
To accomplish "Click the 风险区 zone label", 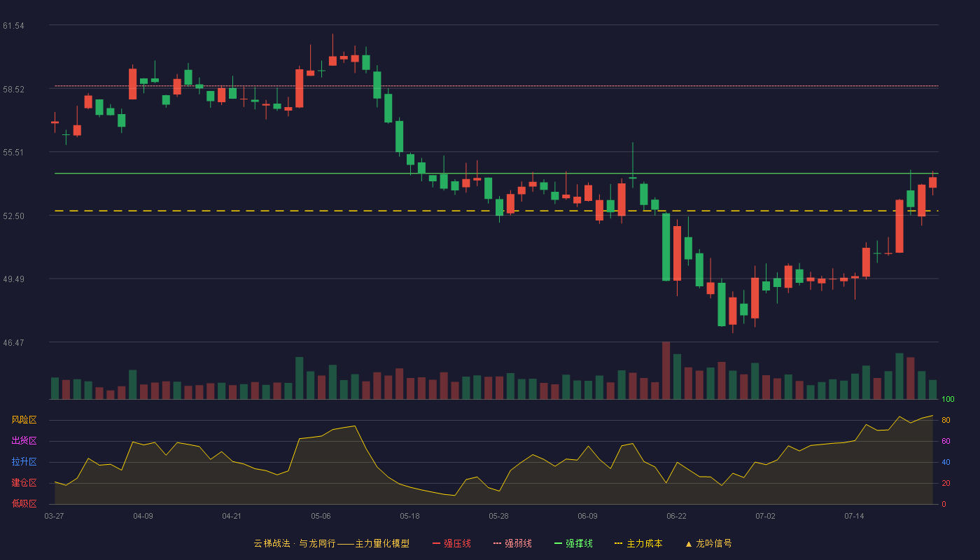I will [x=24, y=420].
